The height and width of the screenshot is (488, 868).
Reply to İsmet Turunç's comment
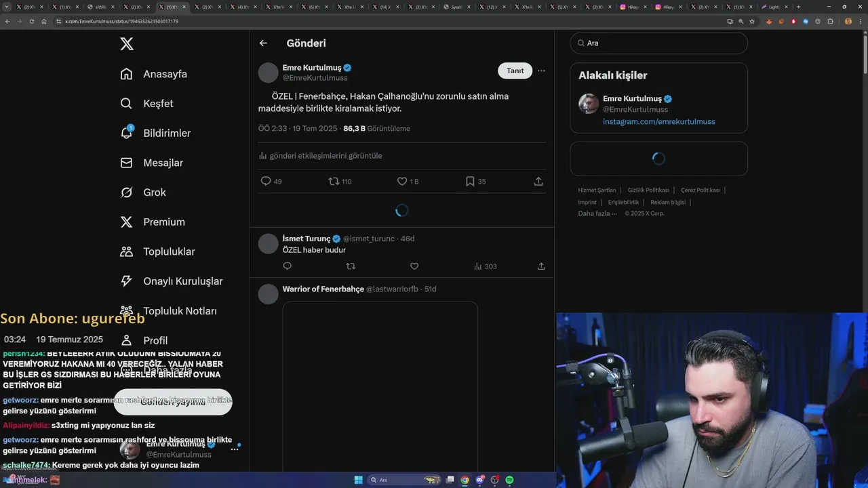[x=287, y=266]
